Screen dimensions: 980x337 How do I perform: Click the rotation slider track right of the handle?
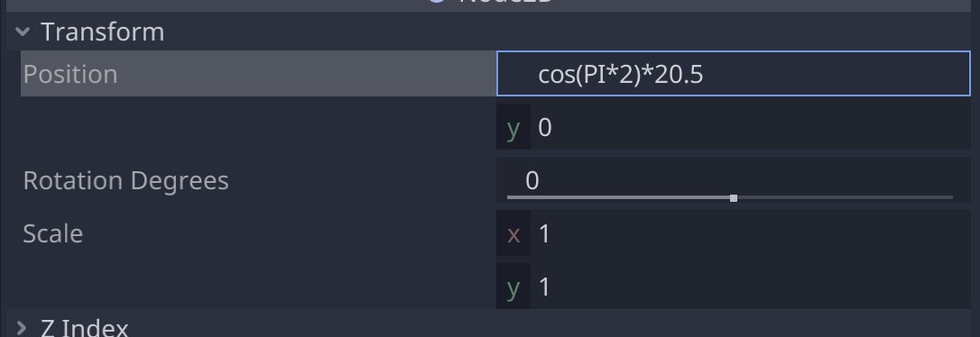[845, 197]
